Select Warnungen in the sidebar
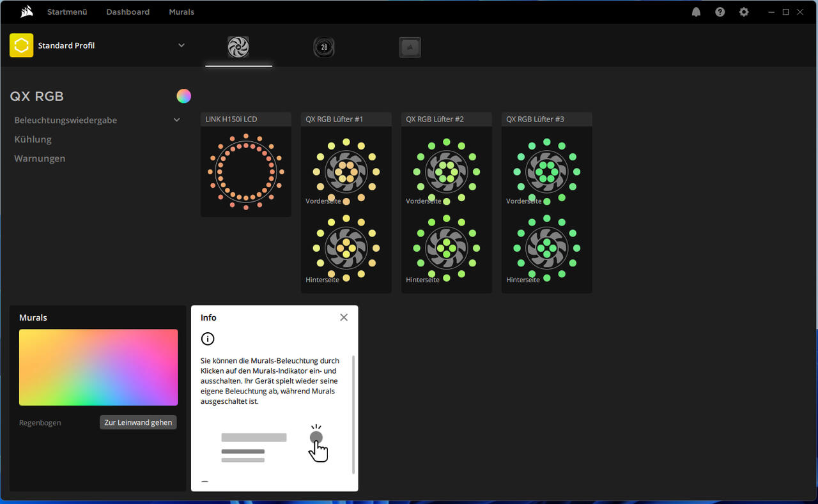 click(40, 158)
